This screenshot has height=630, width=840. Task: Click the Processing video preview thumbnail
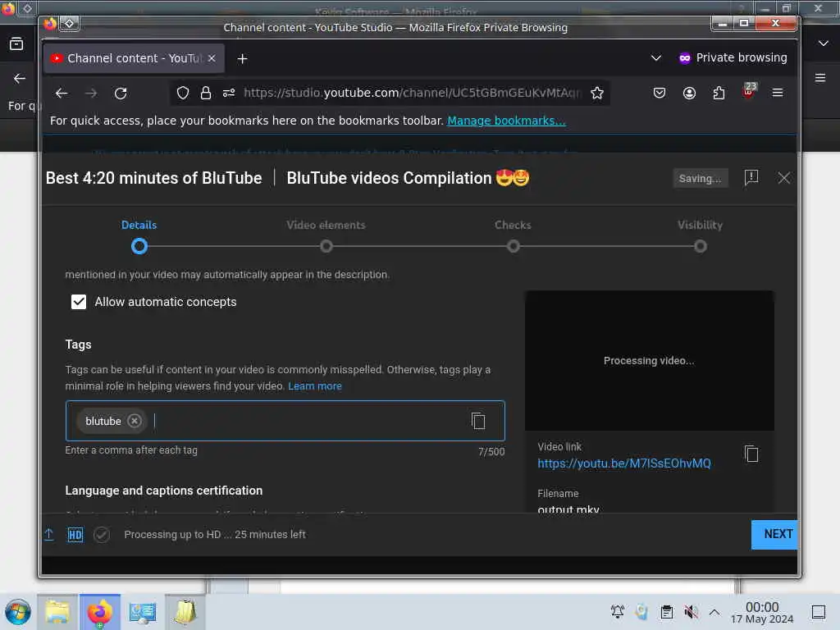click(x=650, y=361)
